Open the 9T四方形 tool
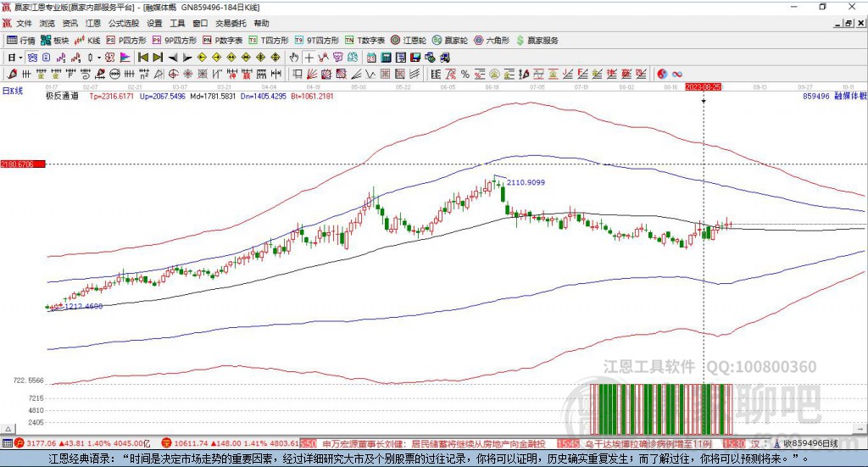868x467 pixels. click(317, 41)
